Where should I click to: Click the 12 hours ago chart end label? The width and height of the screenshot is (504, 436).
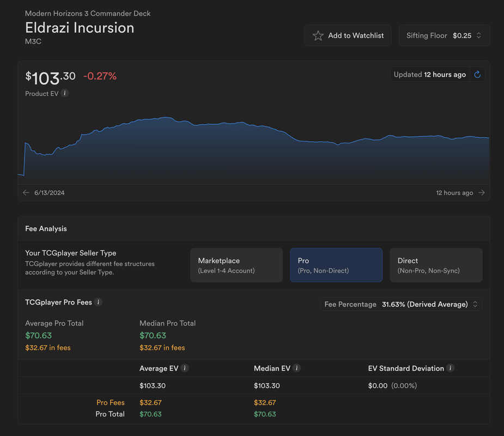coord(454,192)
